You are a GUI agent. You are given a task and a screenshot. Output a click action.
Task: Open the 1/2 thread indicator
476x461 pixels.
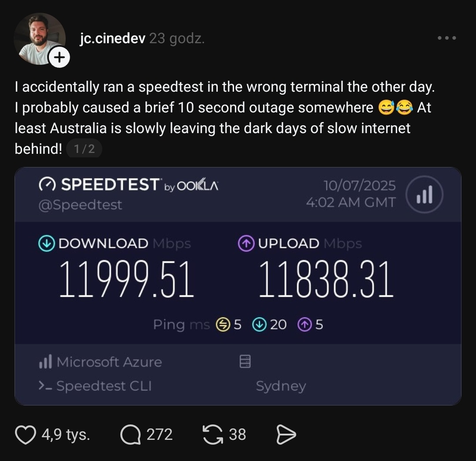[x=84, y=149]
